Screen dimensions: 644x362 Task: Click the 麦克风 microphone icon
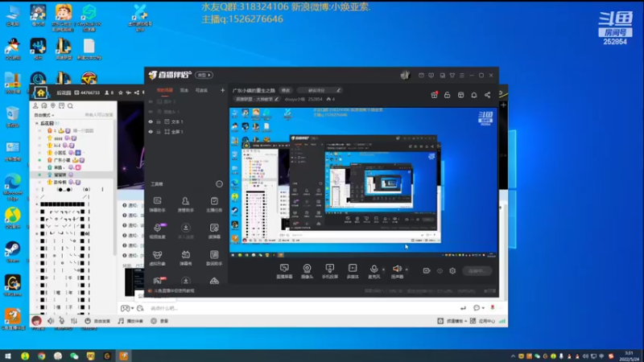point(374,269)
